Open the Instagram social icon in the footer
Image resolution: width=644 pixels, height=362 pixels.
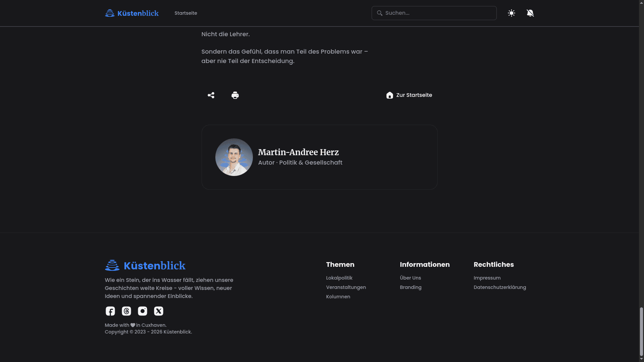[143, 311]
